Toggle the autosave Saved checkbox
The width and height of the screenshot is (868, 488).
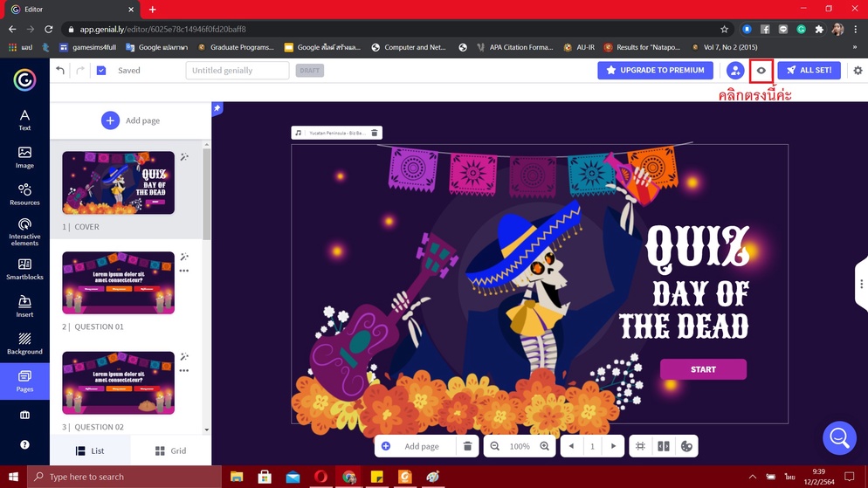101,71
